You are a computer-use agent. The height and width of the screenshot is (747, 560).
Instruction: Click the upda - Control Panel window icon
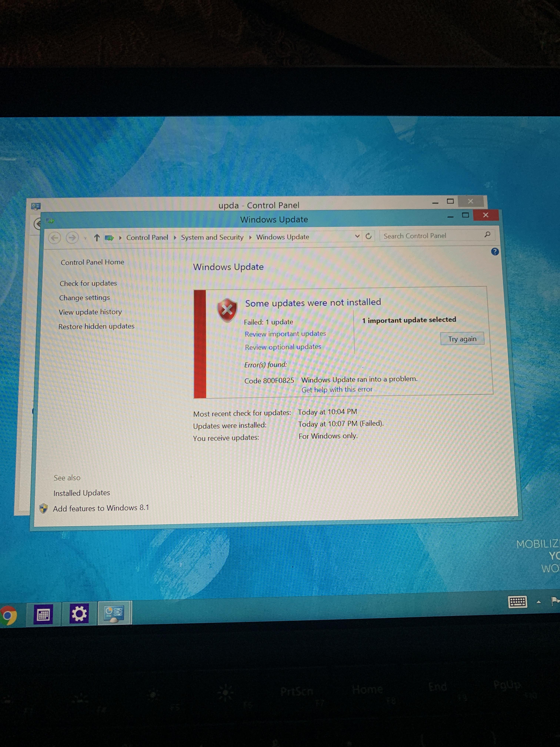[36, 206]
